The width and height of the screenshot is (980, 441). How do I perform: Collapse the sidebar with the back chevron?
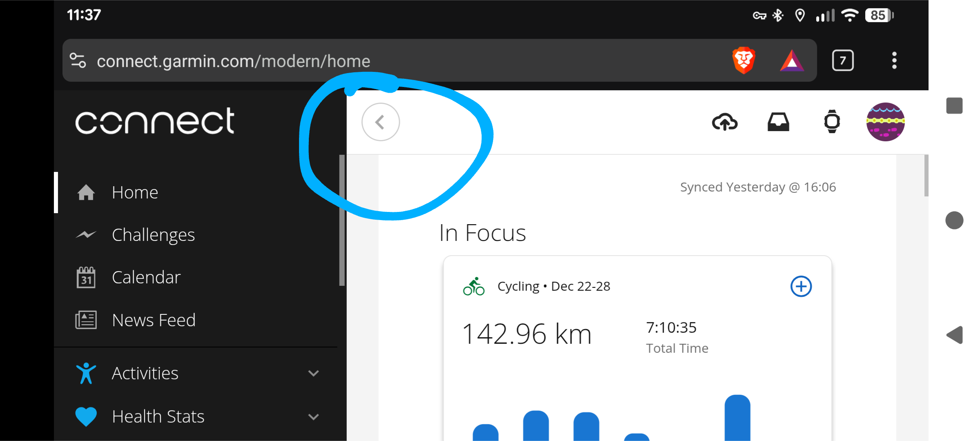click(x=380, y=122)
